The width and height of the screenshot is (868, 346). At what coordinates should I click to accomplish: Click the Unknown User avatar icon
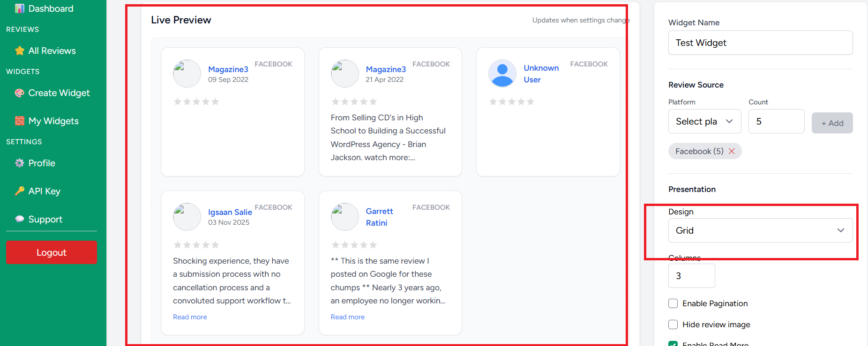pyautogui.click(x=502, y=74)
